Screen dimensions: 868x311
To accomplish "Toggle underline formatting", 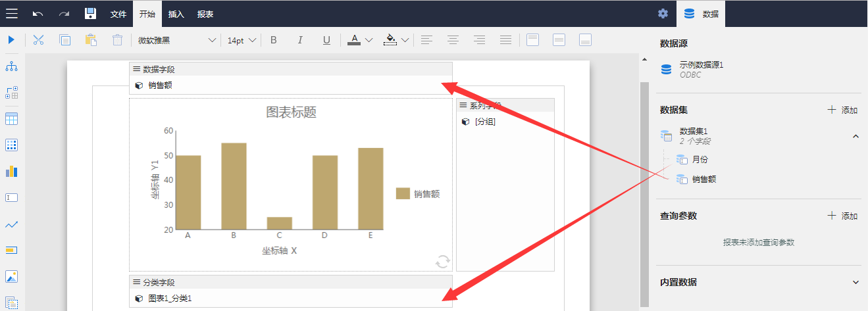I will pyautogui.click(x=326, y=40).
